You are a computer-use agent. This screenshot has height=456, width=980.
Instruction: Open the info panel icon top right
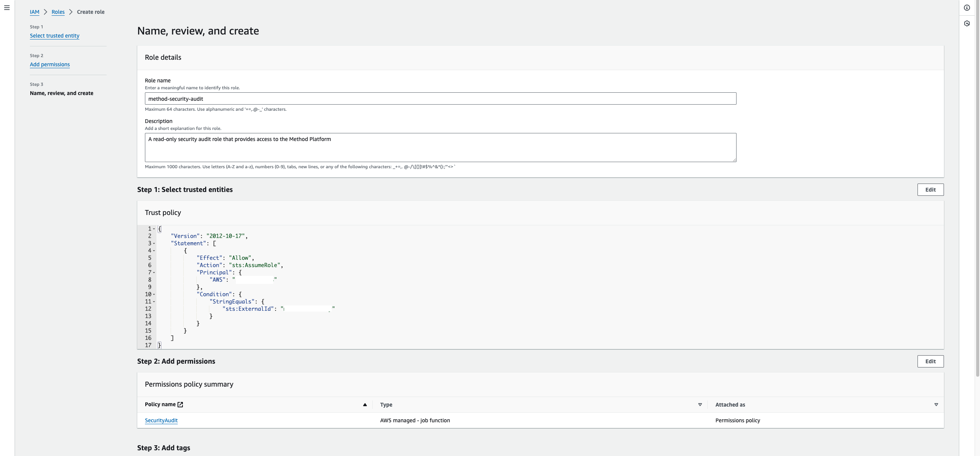(x=967, y=8)
